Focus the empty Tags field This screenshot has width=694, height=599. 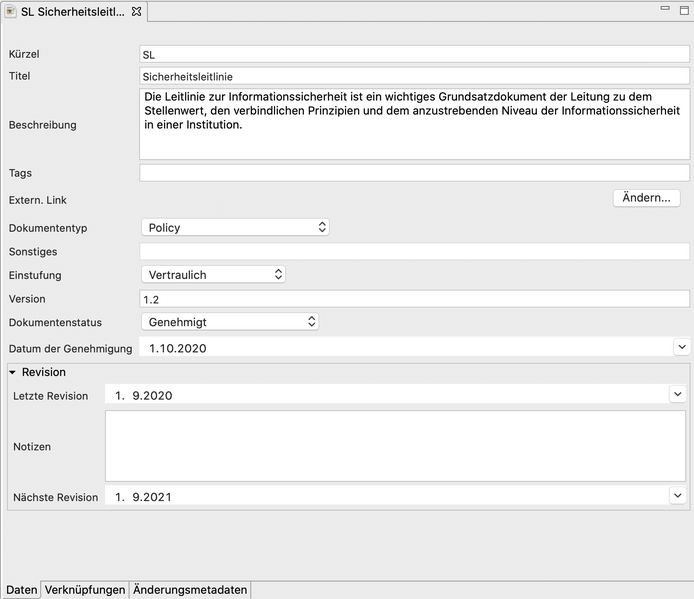(x=414, y=173)
